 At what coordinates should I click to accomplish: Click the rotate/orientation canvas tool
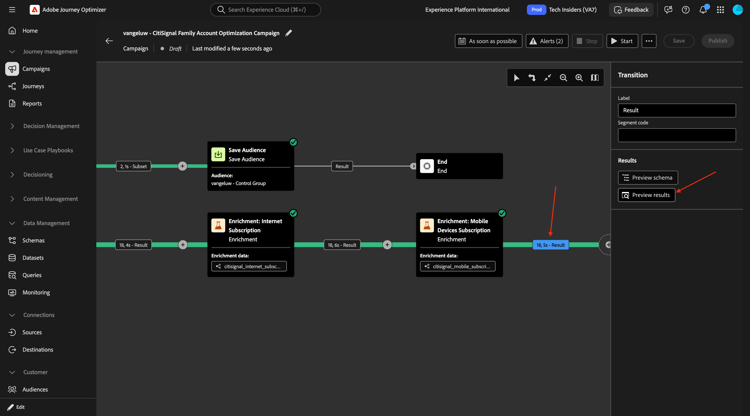tap(532, 77)
